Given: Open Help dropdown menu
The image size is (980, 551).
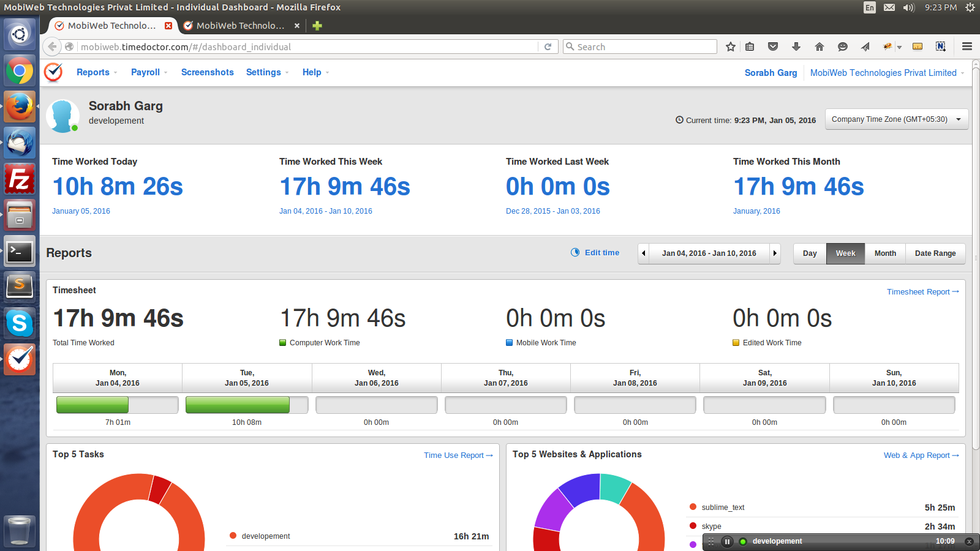Looking at the screenshot, I should [315, 72].
